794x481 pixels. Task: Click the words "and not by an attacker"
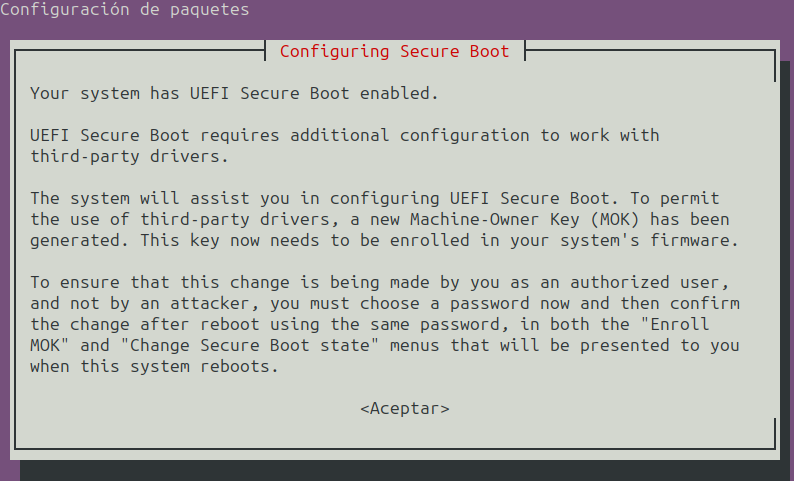140,303
